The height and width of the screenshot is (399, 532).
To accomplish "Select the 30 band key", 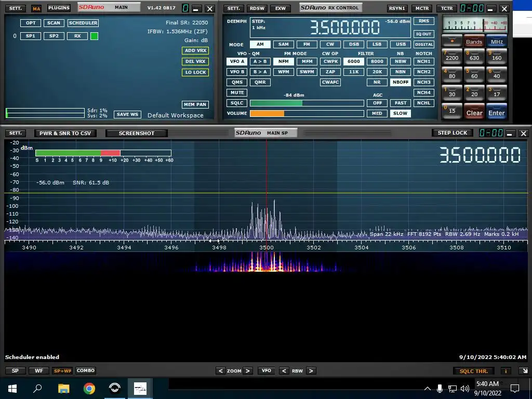I will (452, 94).
